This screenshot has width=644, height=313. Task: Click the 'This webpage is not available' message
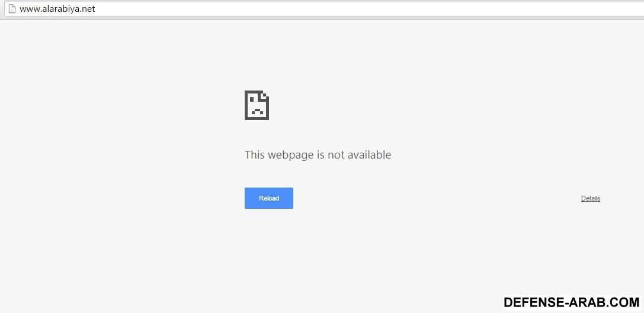pyautogui.click(x=318, y=154)
